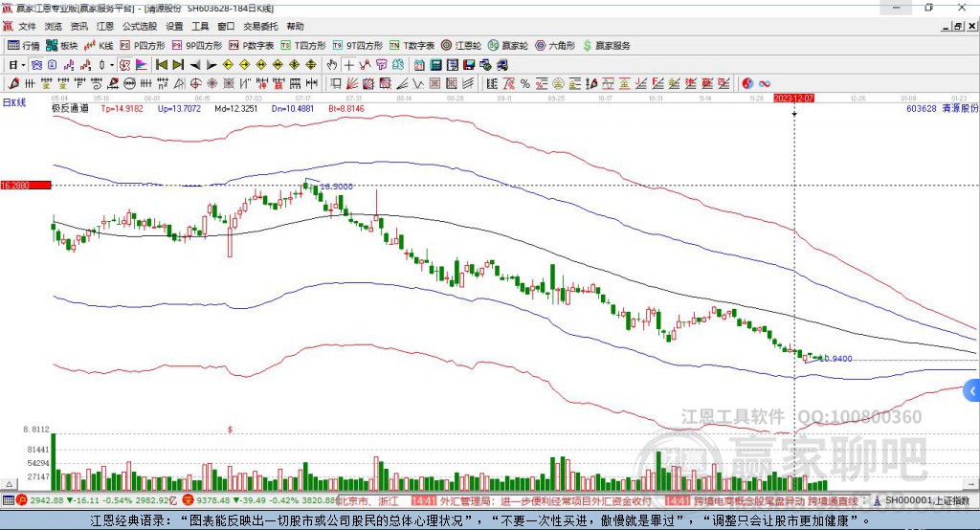Image resolution: width=980 pixels, height=530 pixels.
Task: Expand the candlestick style dropdown arrow
Action: point(112,65)
